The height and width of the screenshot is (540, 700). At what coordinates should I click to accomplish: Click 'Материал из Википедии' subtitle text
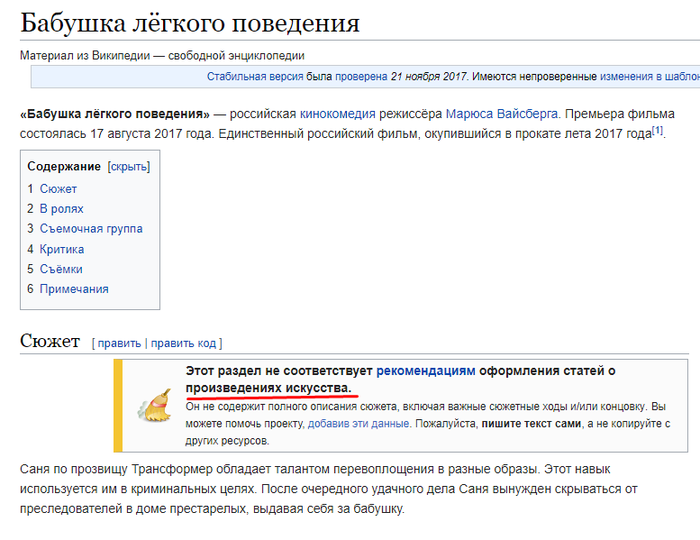coord(85,56)
